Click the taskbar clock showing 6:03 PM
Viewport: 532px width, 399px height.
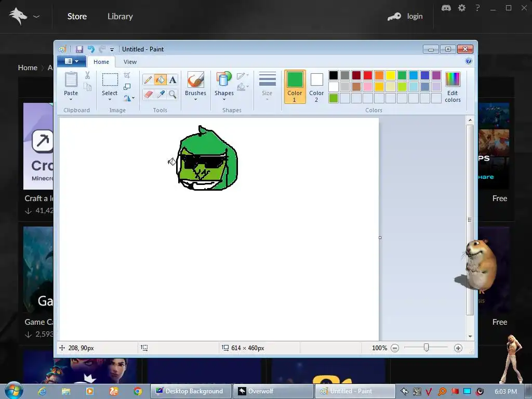coord(506,392)
